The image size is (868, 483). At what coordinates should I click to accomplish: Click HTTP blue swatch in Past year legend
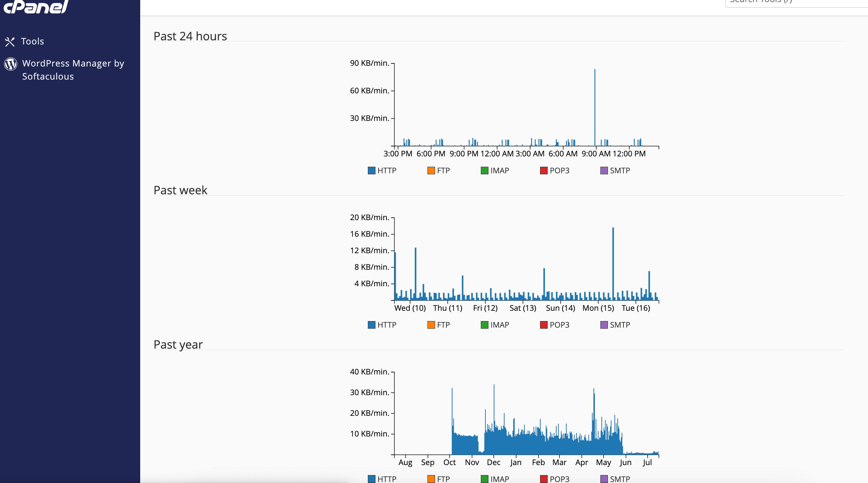point(372,479)
